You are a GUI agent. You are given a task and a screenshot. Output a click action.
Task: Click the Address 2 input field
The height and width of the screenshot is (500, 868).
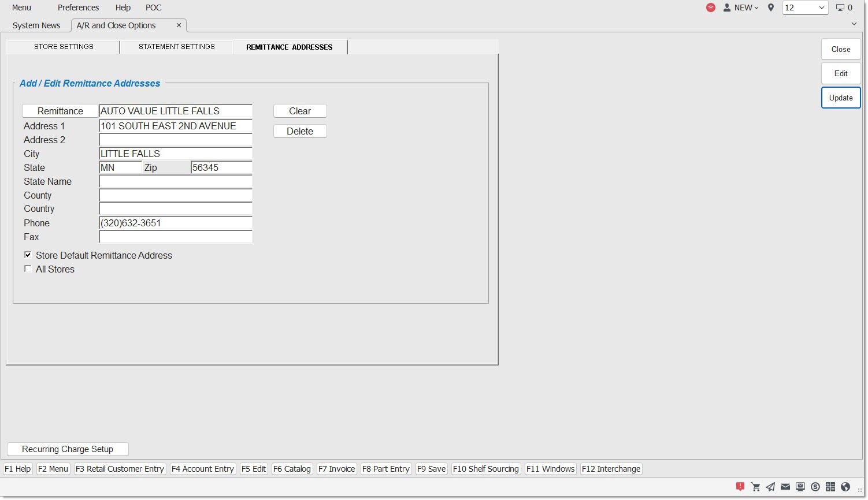coord(176,140)
